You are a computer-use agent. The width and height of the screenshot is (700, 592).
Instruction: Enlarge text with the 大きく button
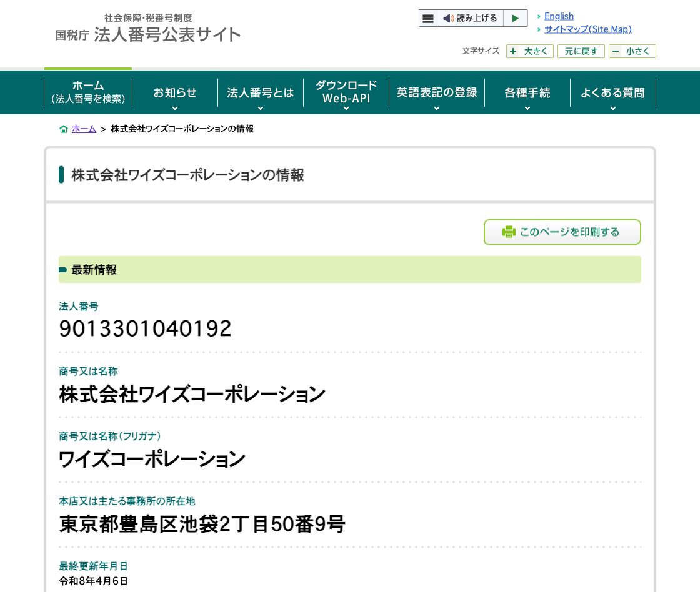point(530,51)
